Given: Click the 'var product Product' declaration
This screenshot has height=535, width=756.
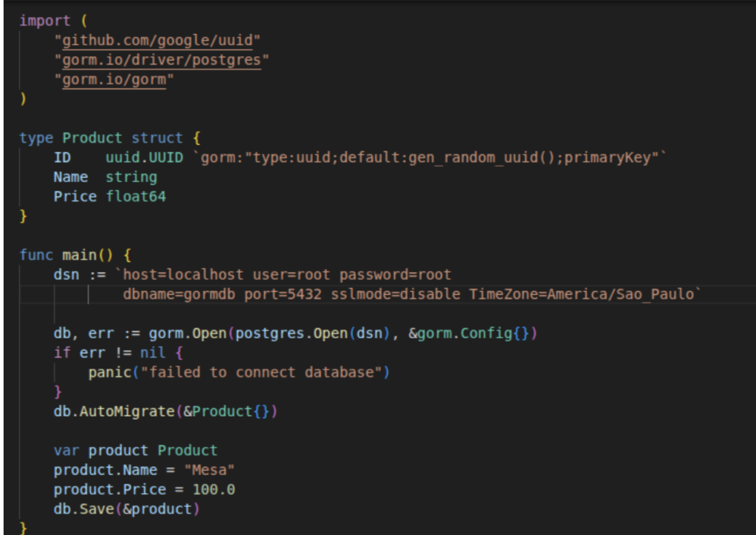Looking at the screenshot, I should (136, 450).
